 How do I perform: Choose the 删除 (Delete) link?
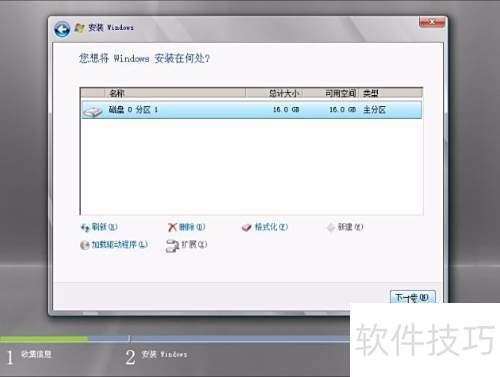click(192, 227)
